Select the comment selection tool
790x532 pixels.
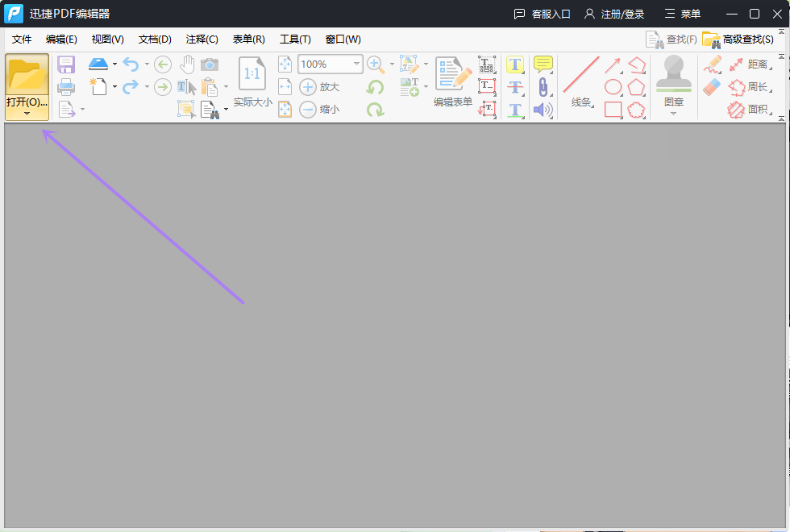click(186, 109)
